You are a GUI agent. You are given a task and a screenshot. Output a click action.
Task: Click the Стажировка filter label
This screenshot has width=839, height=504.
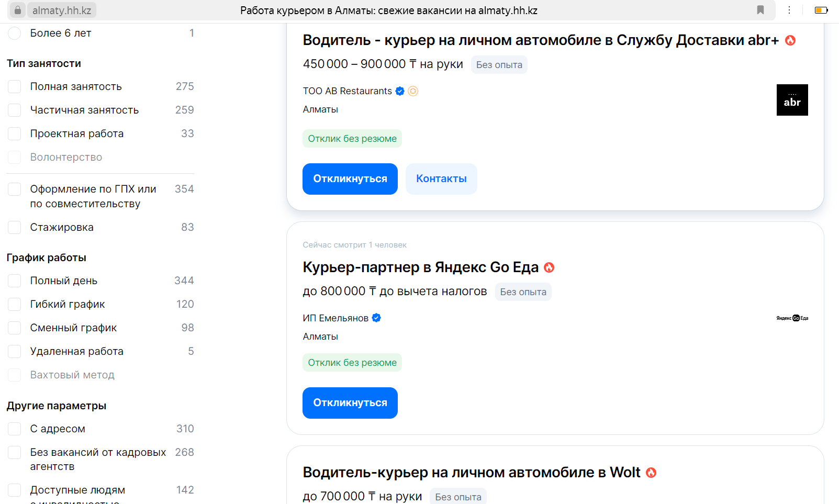click(x=62, y=227)
